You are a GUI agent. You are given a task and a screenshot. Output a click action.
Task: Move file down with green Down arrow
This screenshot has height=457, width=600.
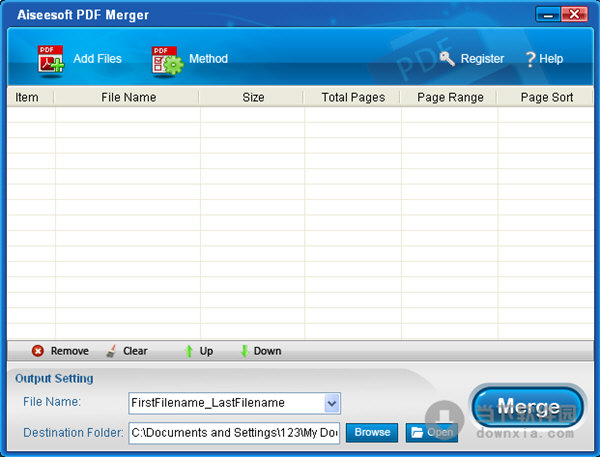pyautogui.click(x=243, y=351)
